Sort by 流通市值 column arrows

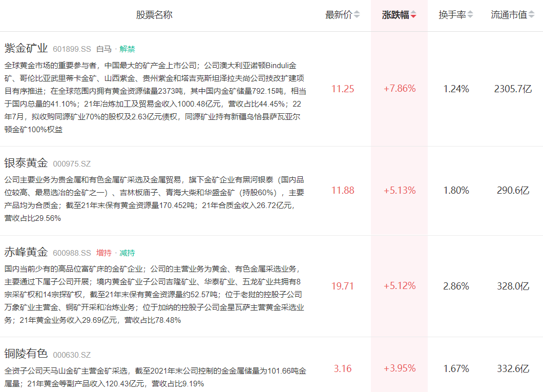[x=531, y=14]
